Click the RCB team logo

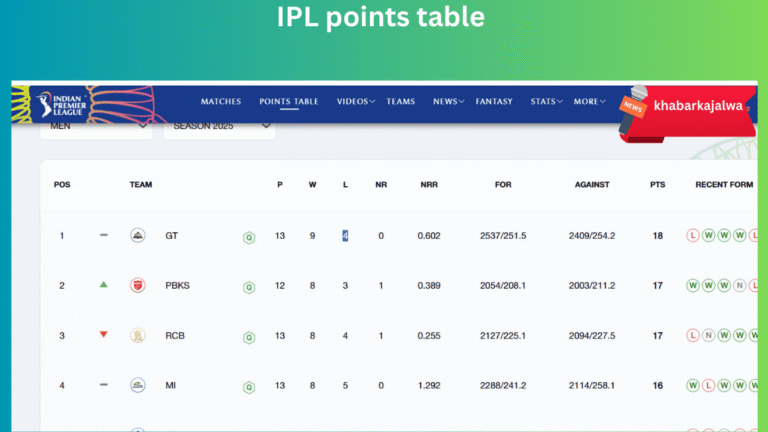click(x=138, y=336)
